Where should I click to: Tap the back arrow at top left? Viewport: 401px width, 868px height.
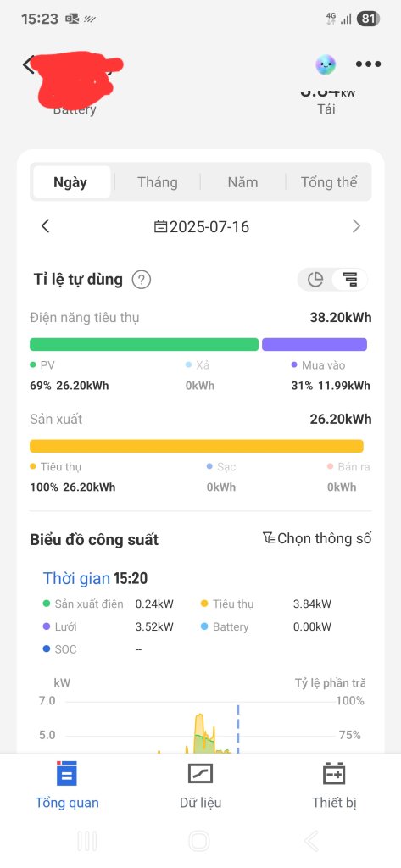(x=28, y=64)
